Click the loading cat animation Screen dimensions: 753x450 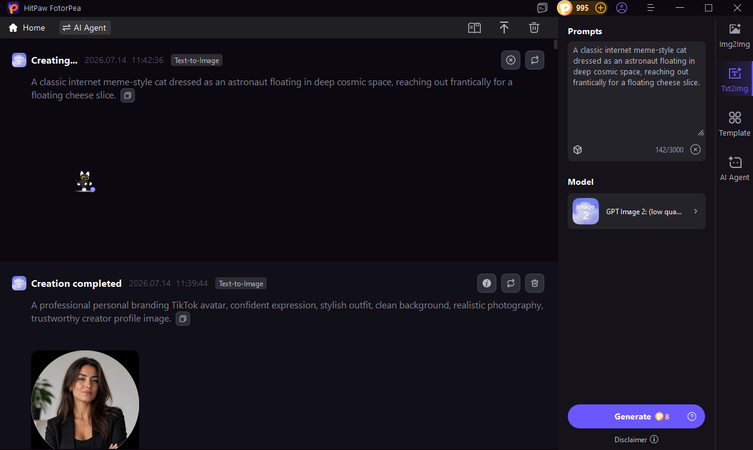(x=85, y=182)
